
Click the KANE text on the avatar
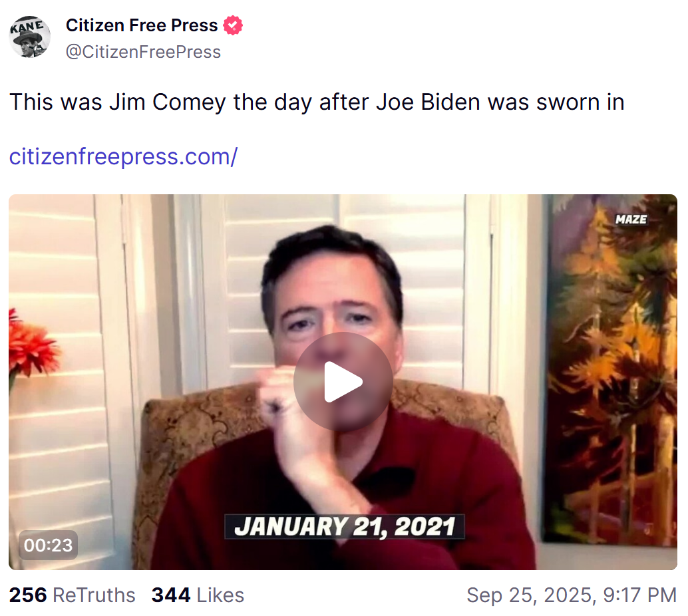tap(27, 27)
